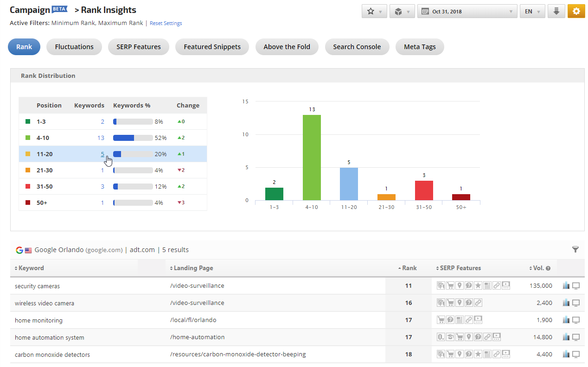This screenshot has height=367, width=588.
Task: Select the SERP Features tab
Action: point(138,47)
